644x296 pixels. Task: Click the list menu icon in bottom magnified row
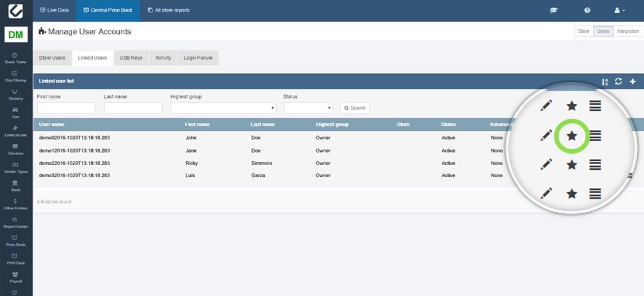[595, 194]
